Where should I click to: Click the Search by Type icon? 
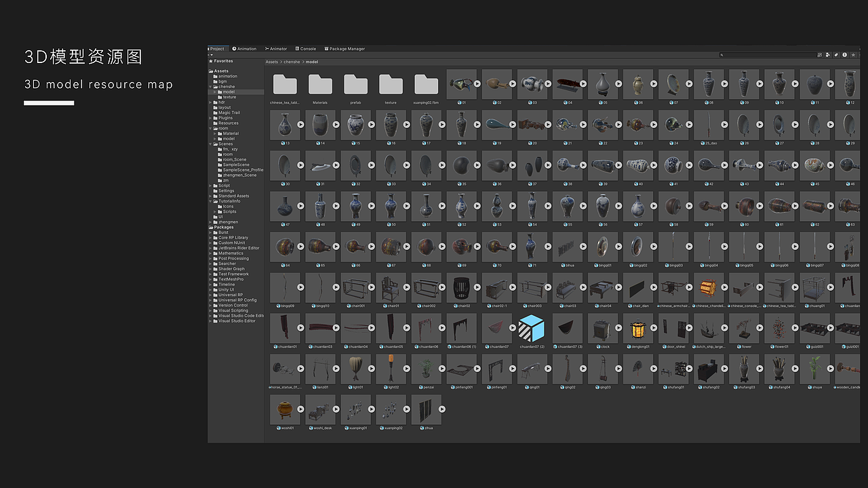point(828,55)
